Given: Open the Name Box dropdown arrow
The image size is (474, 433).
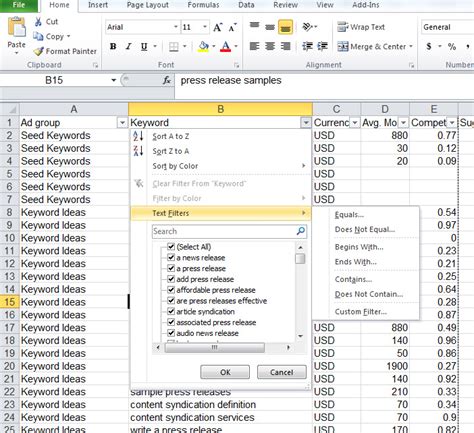Looking at the screenshot, I should [113, 80].
